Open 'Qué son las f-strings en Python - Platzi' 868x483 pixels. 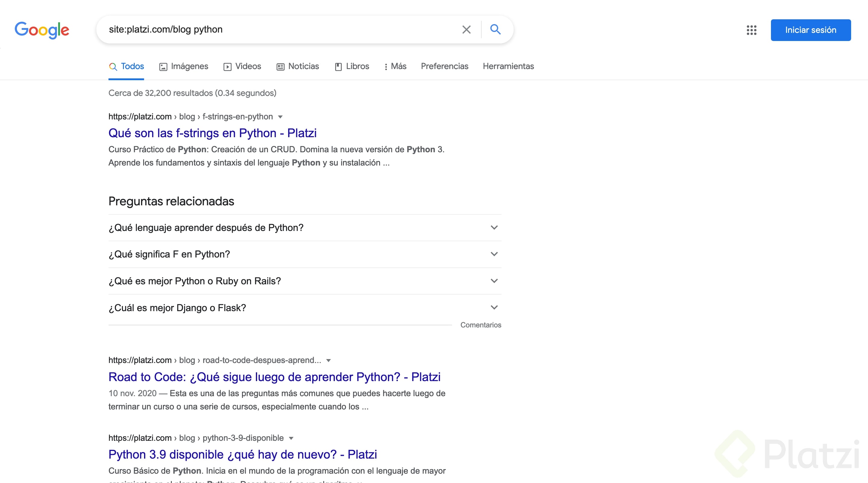pyautogui.click(x=212, y=133)
